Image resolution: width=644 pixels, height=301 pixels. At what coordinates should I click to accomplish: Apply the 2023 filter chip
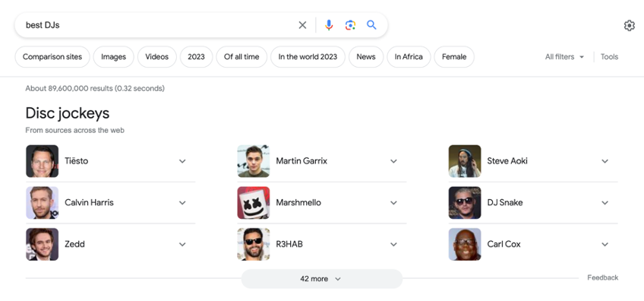[x=197, y=57]
